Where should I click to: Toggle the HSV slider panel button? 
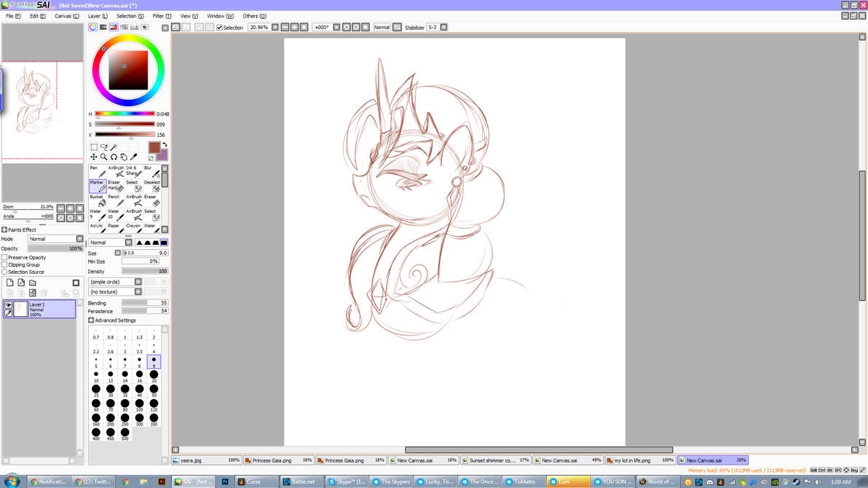tap(114, 27)
